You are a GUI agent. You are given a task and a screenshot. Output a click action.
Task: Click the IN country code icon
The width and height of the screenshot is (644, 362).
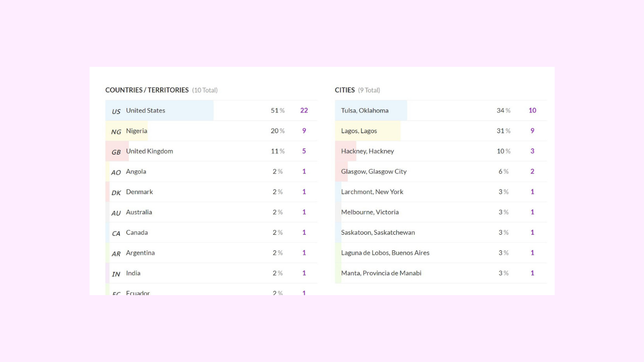tap(116, 274)
